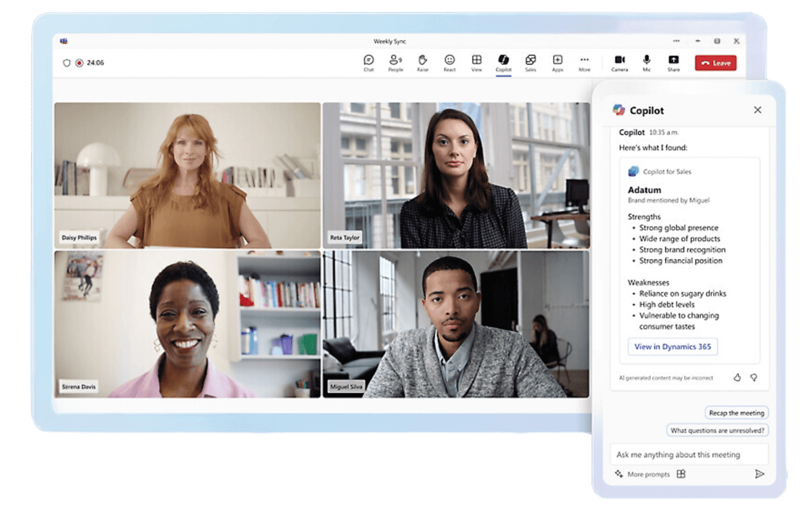This screenshot has width=812, height=512.
Task: Close the Copilot panel
Action: [757, 110]
